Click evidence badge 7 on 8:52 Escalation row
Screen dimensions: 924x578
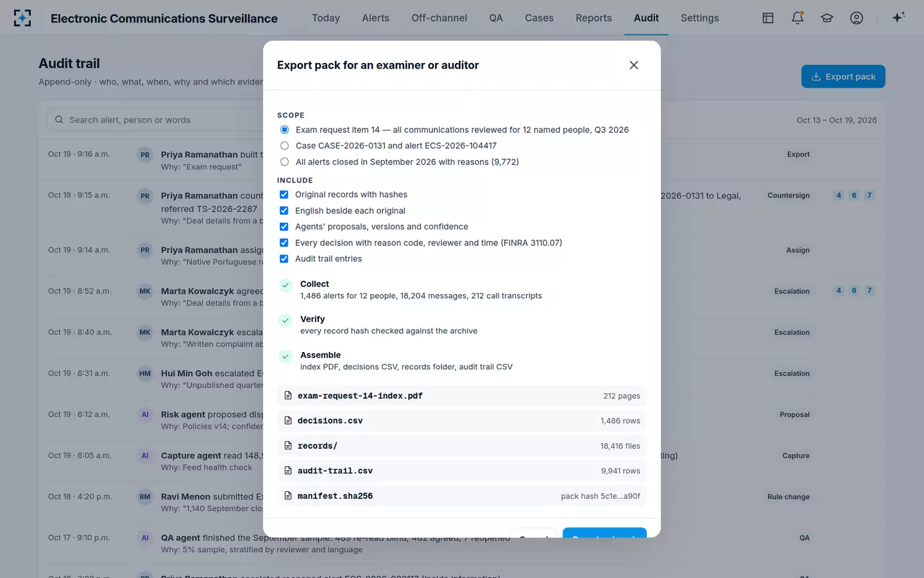point(869,290)
